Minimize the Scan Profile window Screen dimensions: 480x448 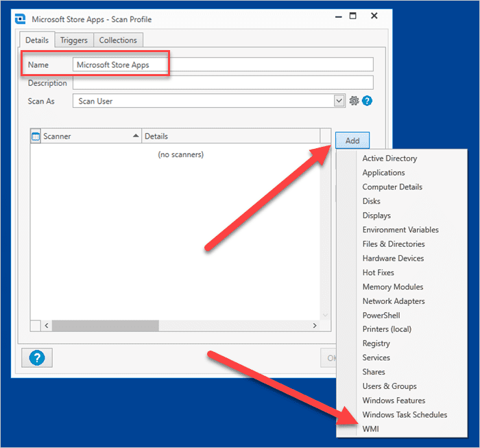[x=338, y=16]
